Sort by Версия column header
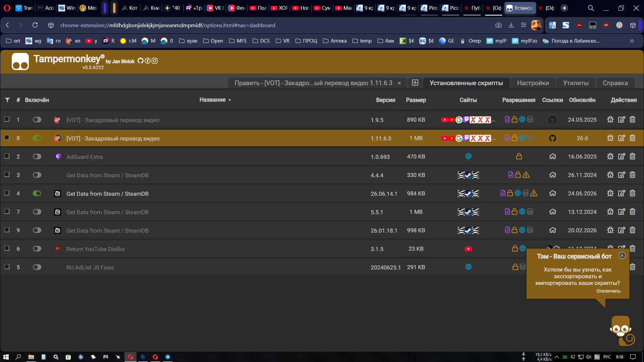 [386, 100]
